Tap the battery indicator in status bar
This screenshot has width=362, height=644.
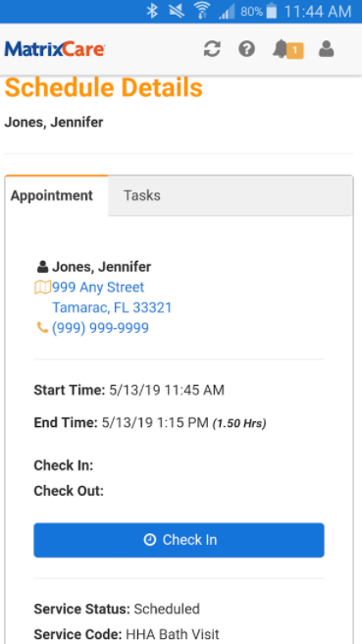(x=272, y=11)
